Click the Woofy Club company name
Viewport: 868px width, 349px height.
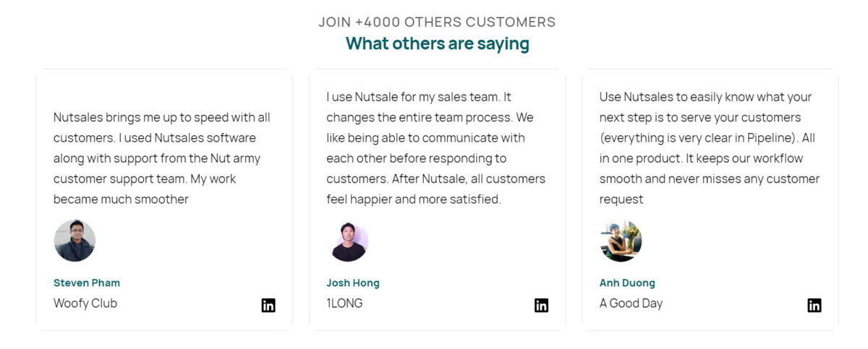tap(85, 303)
